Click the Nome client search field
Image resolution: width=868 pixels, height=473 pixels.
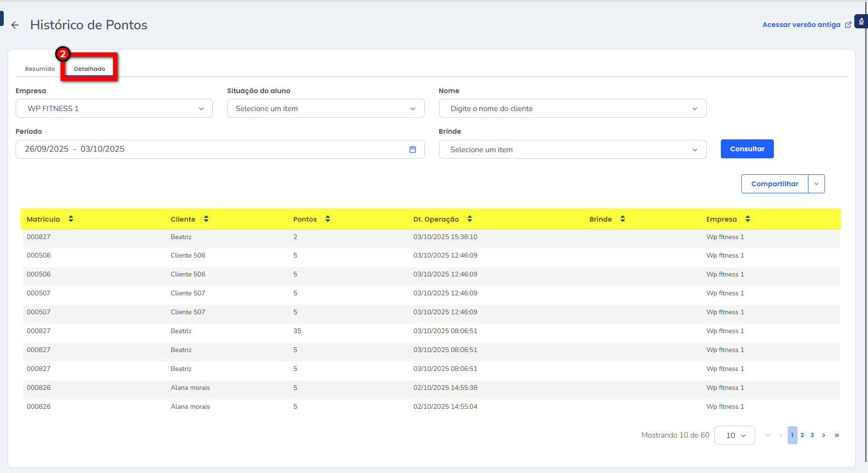(x=568, y=109)
